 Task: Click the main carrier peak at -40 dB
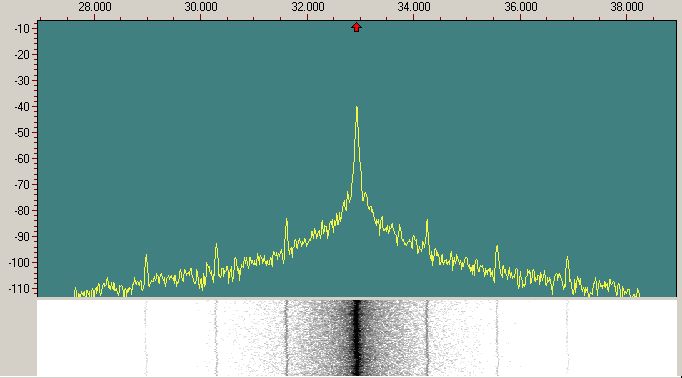(x=357, y=109)
